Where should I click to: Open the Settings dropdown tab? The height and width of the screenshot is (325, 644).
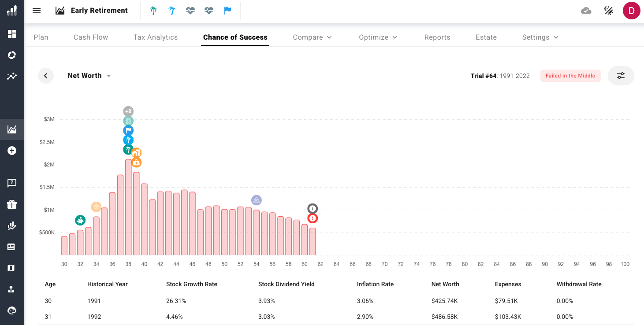[540, 37]
